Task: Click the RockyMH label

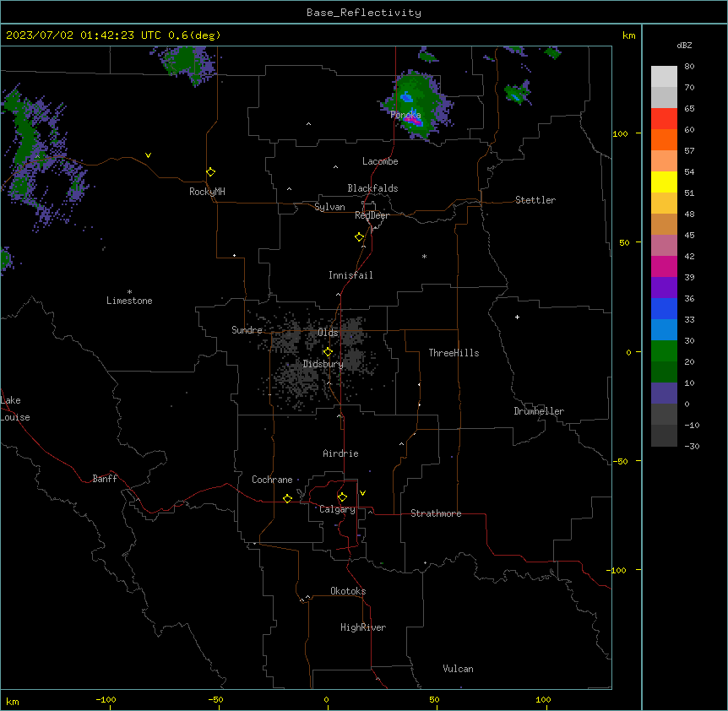Action: [x=207, y=192]
